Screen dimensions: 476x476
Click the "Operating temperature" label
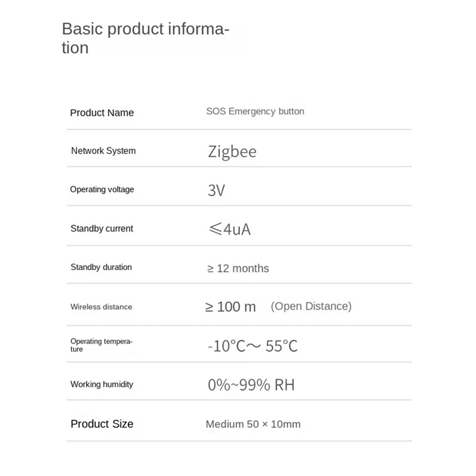(x=101, y=345)
